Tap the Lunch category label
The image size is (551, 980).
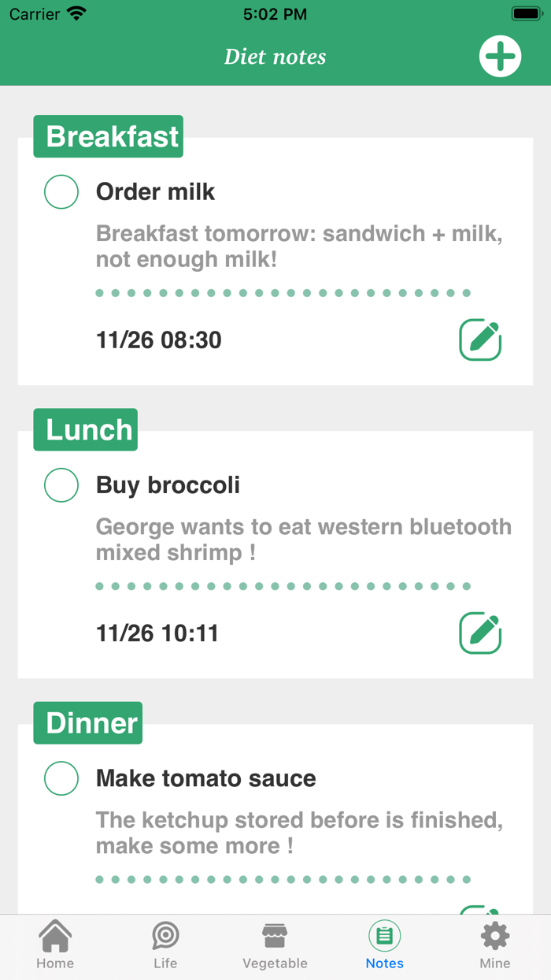tap(86, 429)
